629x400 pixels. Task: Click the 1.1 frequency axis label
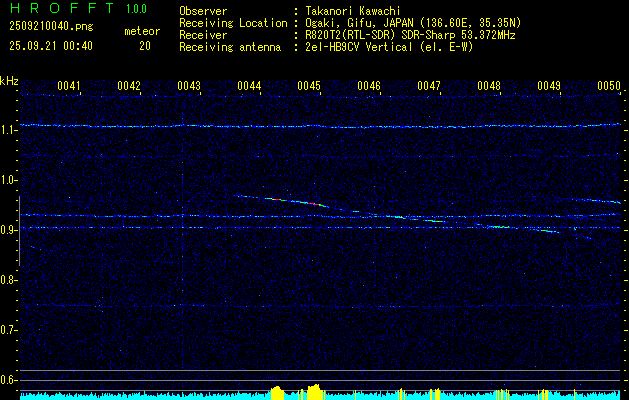tap(7, 130)
